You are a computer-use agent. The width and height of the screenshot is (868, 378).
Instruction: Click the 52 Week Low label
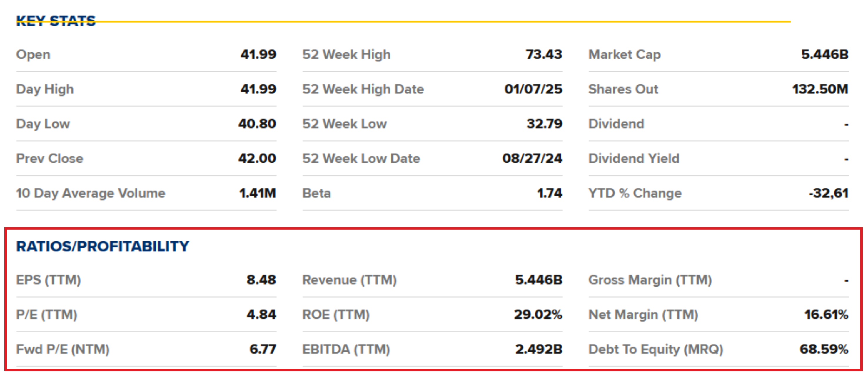pos(344,124)
